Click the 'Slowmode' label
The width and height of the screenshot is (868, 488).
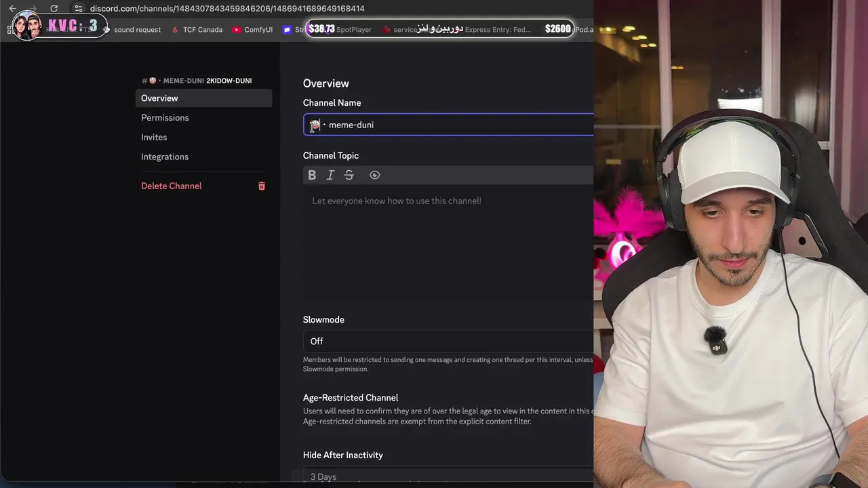coord(323,320)
